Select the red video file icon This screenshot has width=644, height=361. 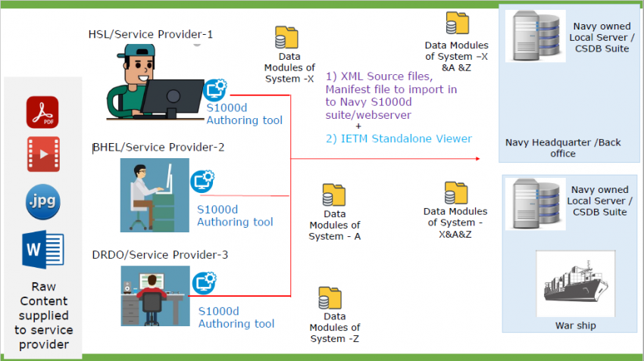coord(42,155)
